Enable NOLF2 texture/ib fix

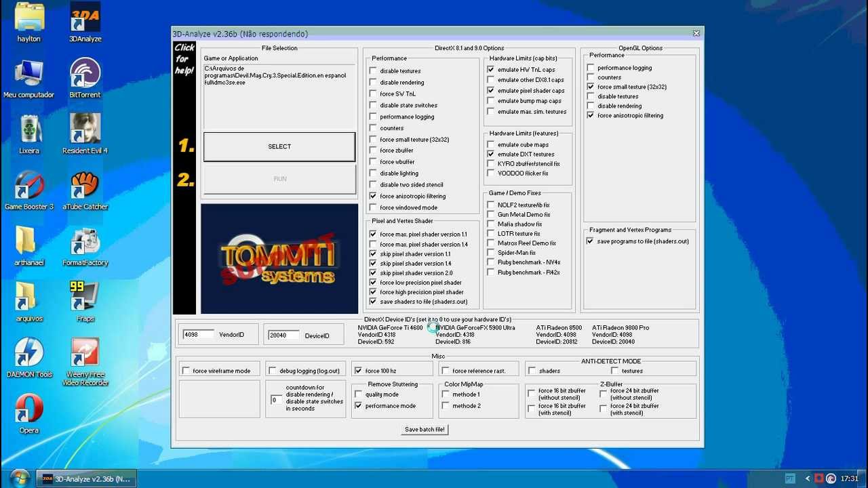pos(491,205)
